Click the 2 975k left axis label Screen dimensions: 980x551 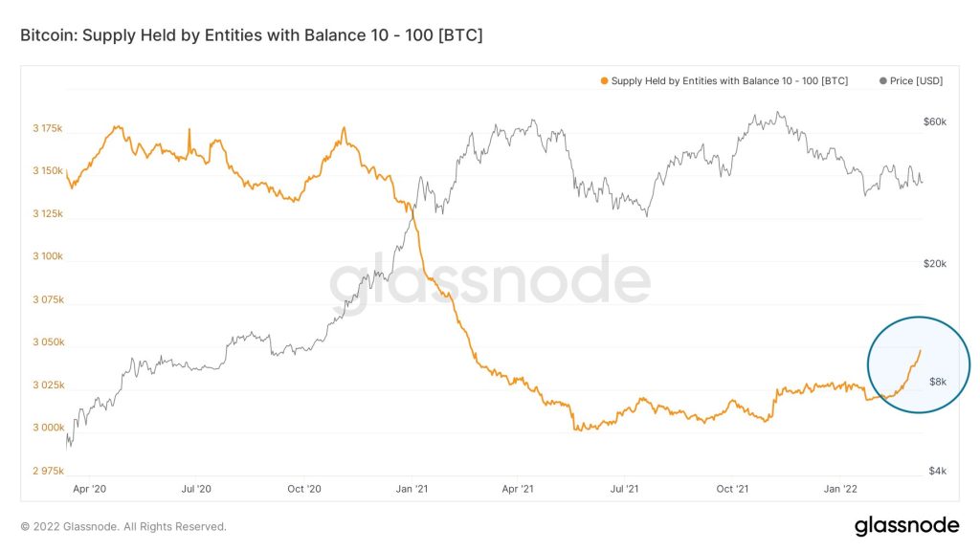(x=46, y=471)
